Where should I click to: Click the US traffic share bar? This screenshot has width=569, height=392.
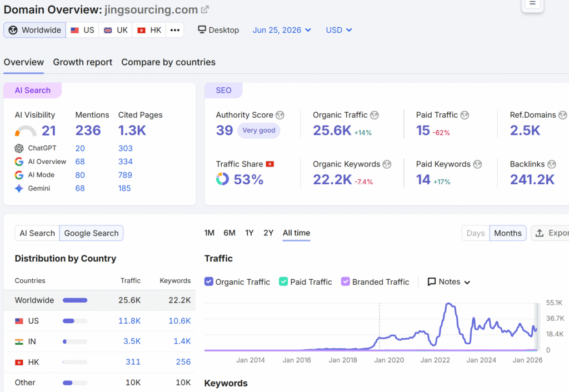click(x=75, y=321)
